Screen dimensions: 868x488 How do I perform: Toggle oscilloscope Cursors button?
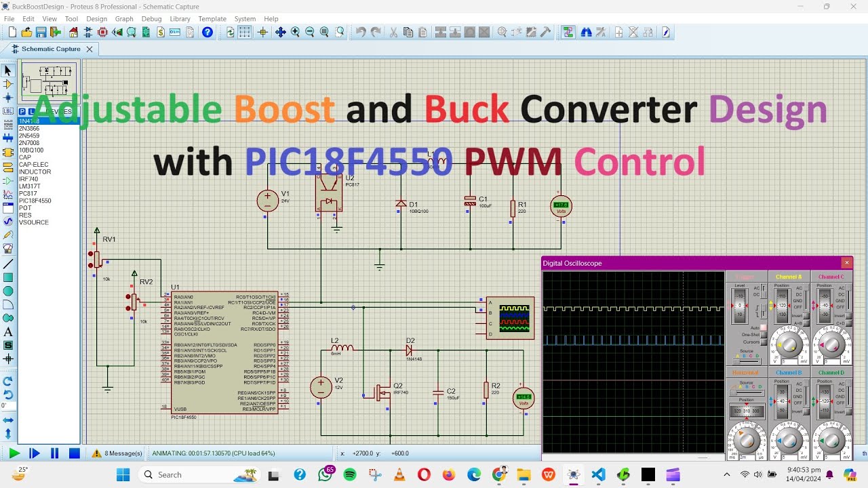(764, 342)
